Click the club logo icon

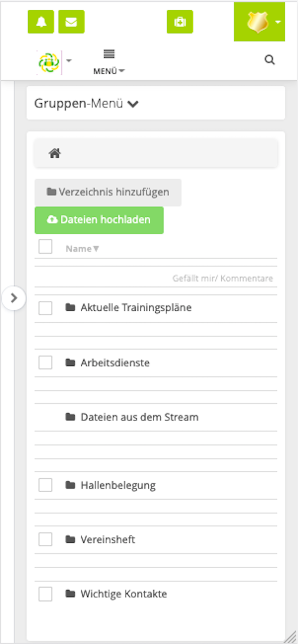(x=49, y=62)
